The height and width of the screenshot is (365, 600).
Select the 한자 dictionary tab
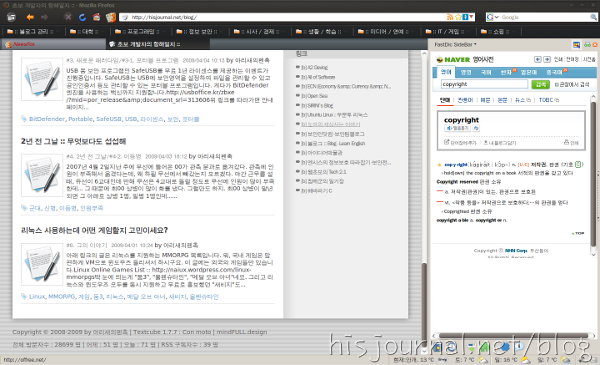(x=507, y=72)
